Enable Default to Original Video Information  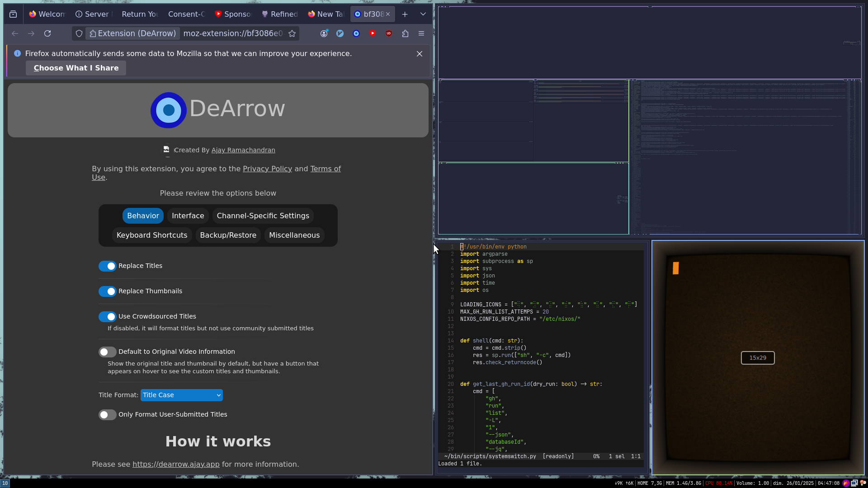108,352
